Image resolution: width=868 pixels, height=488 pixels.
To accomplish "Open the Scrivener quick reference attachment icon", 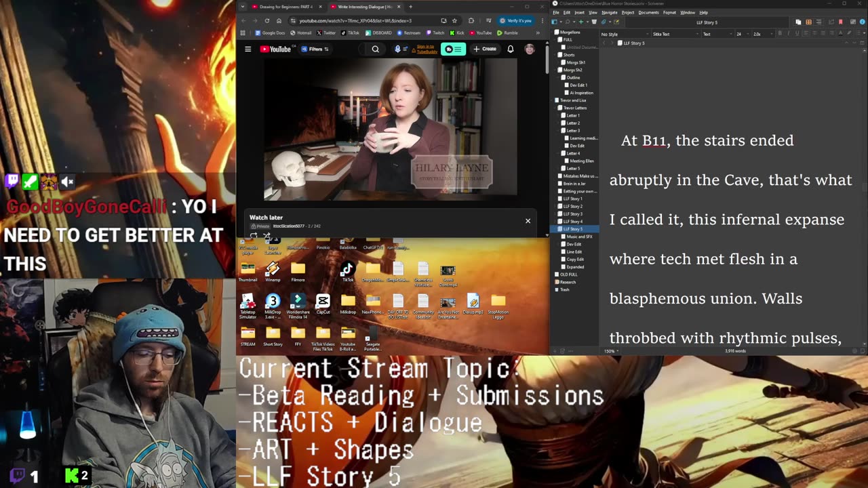I will (603, 22).
